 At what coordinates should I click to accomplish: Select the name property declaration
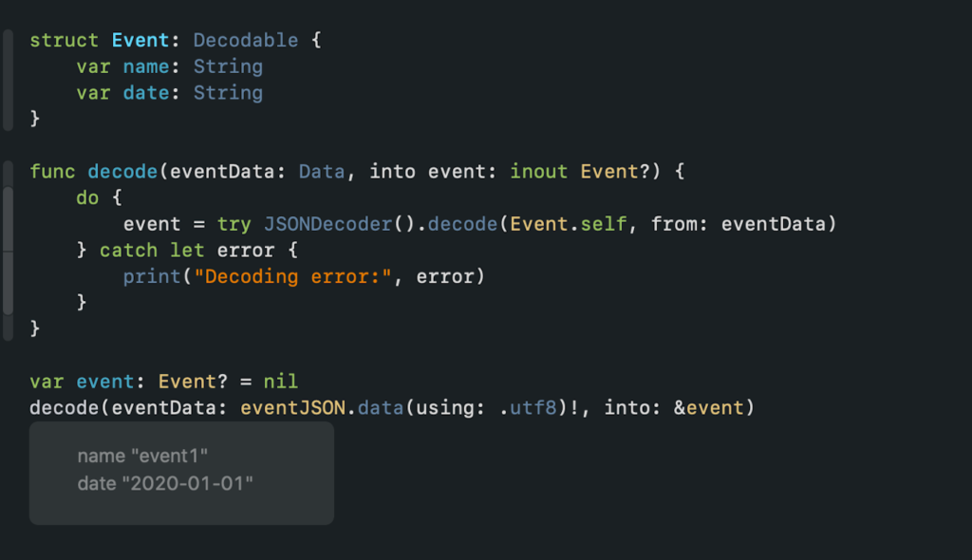(x=169, y=66)
